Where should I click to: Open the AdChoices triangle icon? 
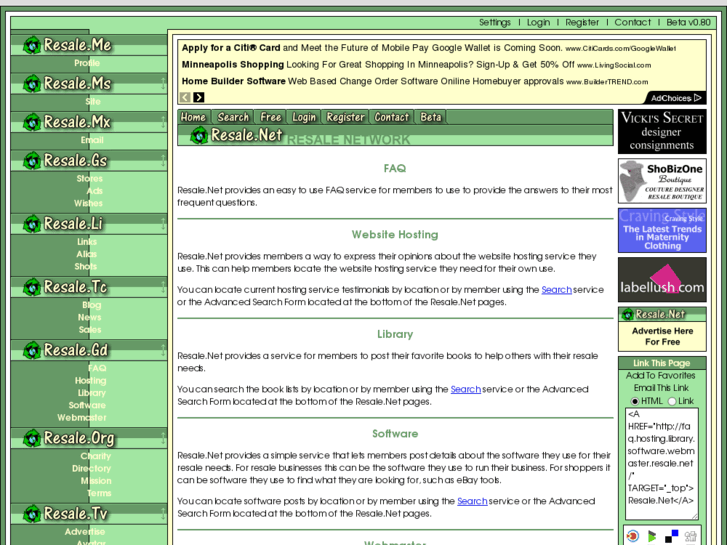[698, 98]
